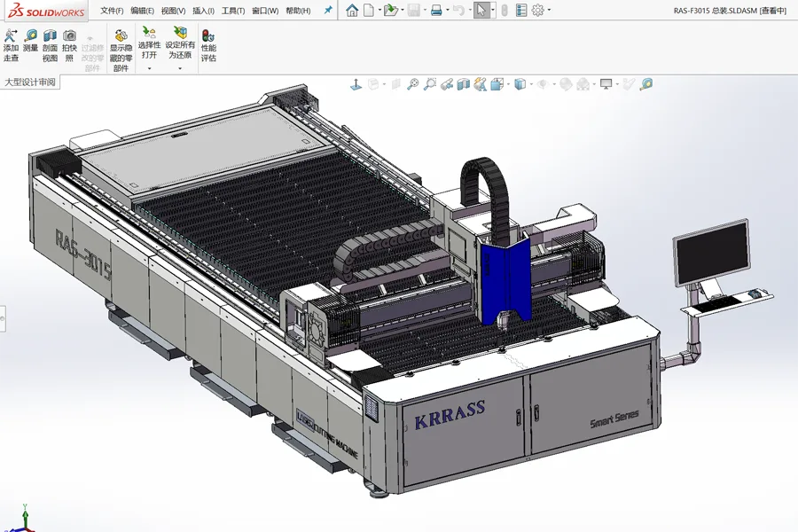Choose the Select cursor tool
Viewport: 798px width, 532px height.
coord(481,10)
